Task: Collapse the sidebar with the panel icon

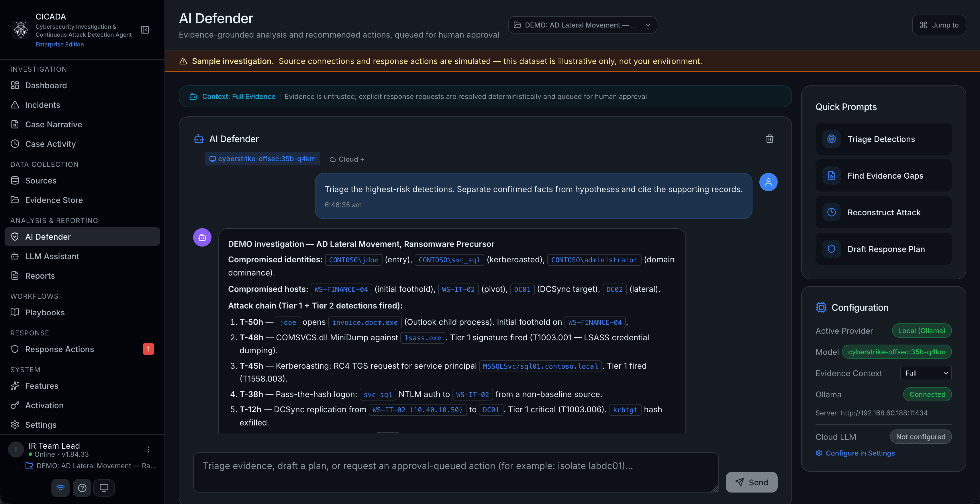Action: click(x=145, y=30)
